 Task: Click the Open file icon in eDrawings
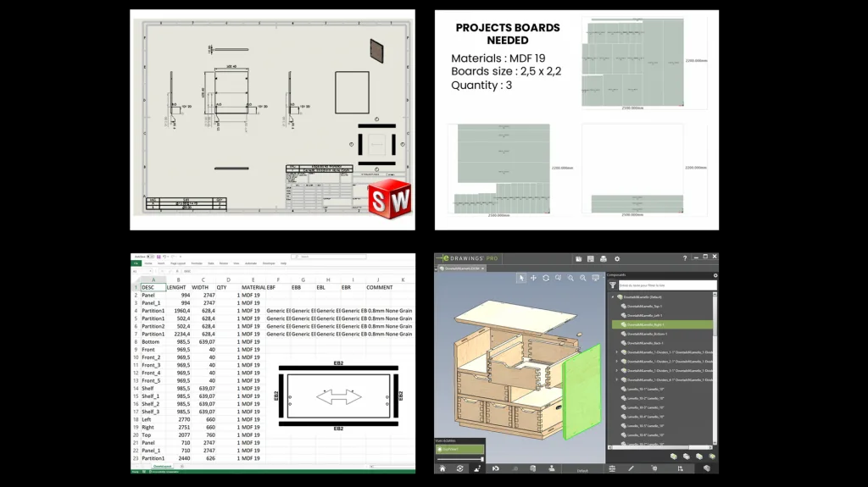(x=578, y=258)
